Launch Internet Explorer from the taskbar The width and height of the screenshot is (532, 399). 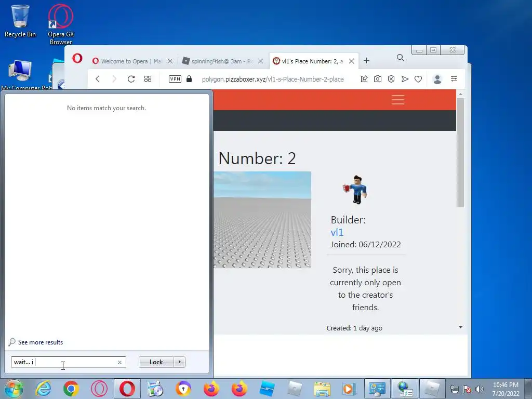tap(44, 389)
